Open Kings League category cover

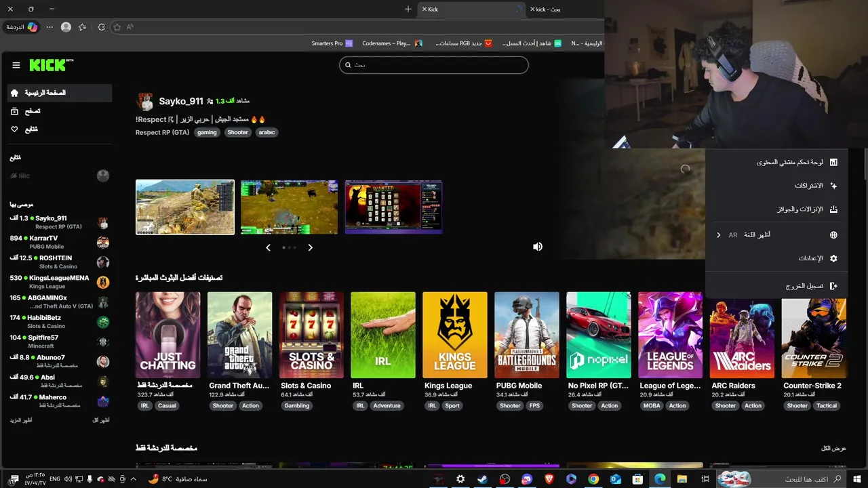click(455, 335)
